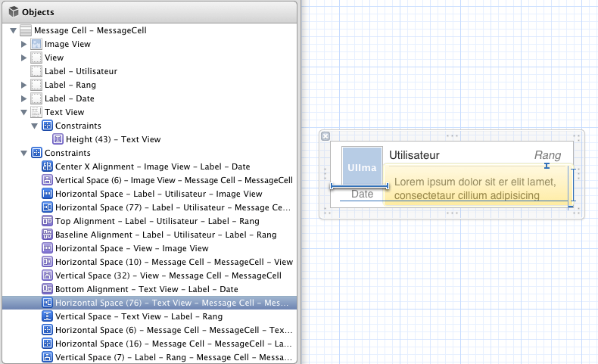Expand the Label - Rang item
The image size is (598, 364).
tap(23, 85)
